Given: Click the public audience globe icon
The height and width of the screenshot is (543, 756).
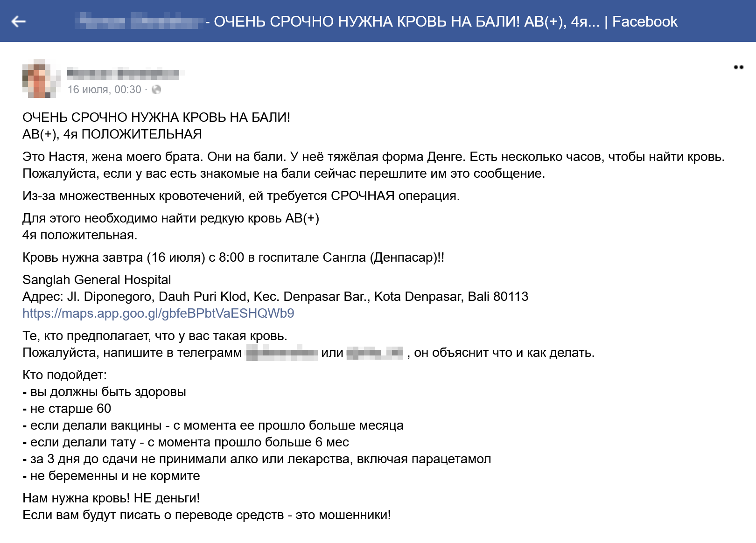Looking at the screenshot, I should coord(156,90).
